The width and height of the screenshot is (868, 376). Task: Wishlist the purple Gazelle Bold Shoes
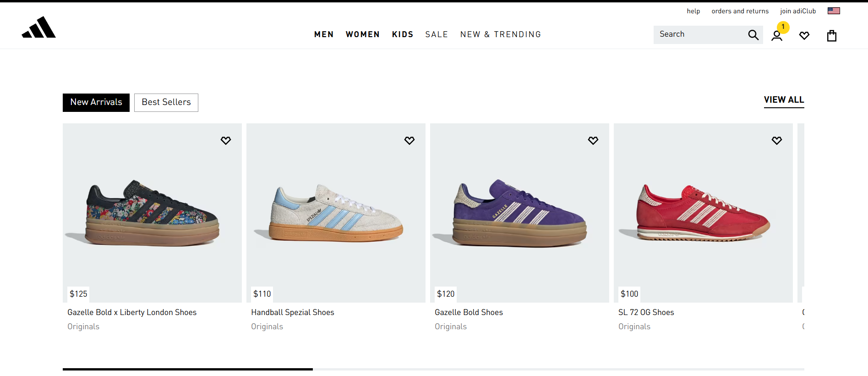tap(593, 140)
